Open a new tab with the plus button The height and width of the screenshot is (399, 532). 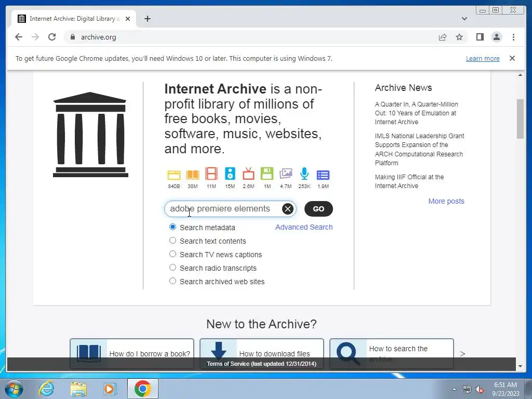[147, 19]
